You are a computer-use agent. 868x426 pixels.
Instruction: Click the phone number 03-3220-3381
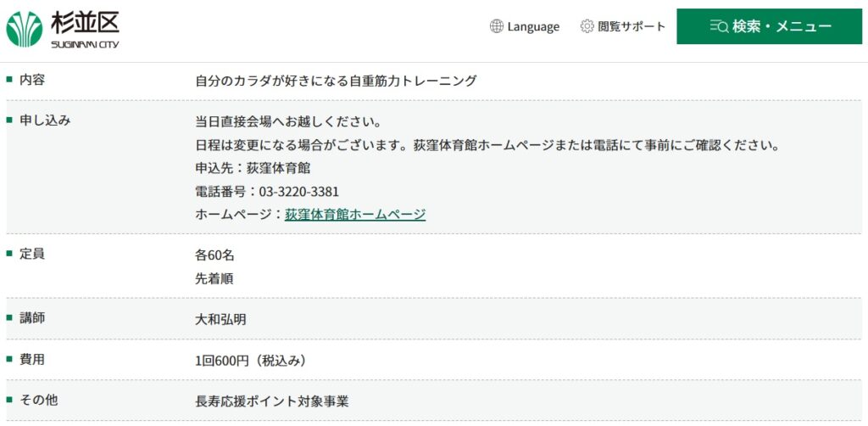point(299,192)
